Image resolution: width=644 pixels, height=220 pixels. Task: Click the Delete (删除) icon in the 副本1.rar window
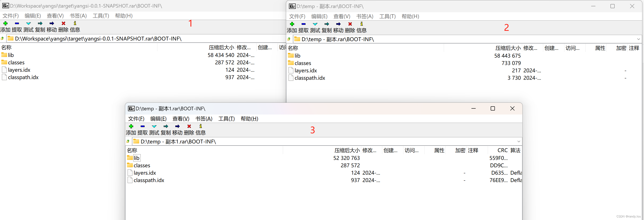[189, 127]
